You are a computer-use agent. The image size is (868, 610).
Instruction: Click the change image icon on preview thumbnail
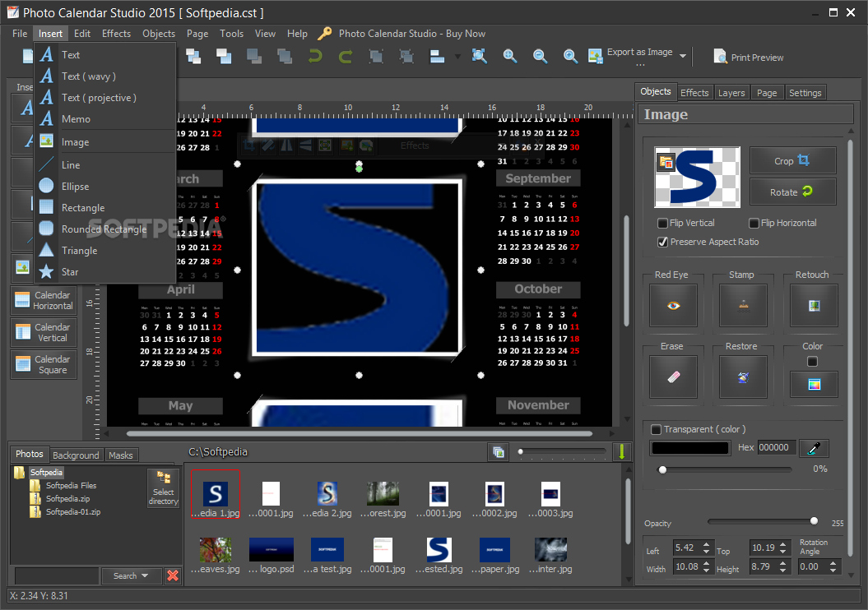[x=666, y=163]
